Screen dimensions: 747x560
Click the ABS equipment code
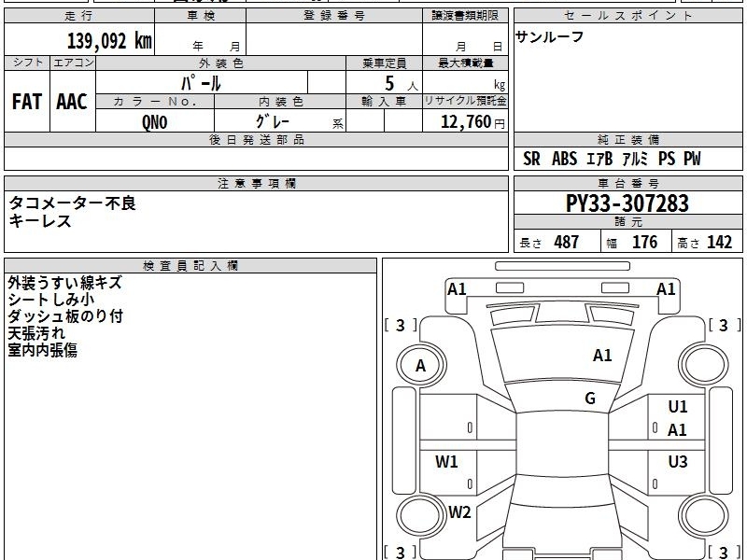pos(565,159)
